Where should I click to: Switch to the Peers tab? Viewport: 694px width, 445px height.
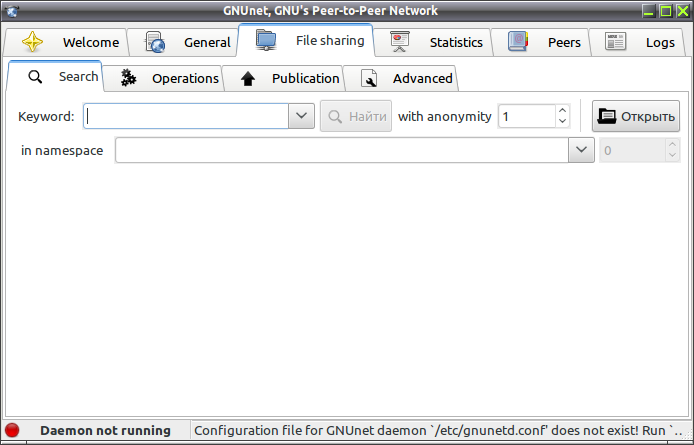[x=541, y=42]
